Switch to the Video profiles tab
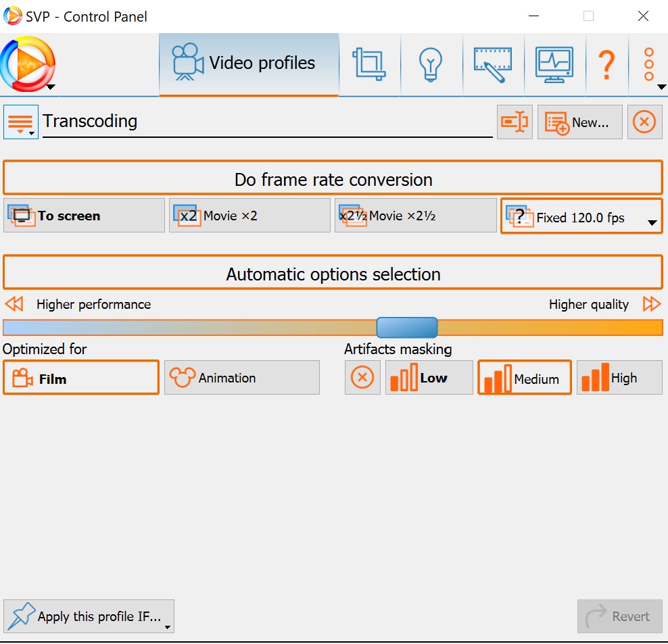 [248, 64]
